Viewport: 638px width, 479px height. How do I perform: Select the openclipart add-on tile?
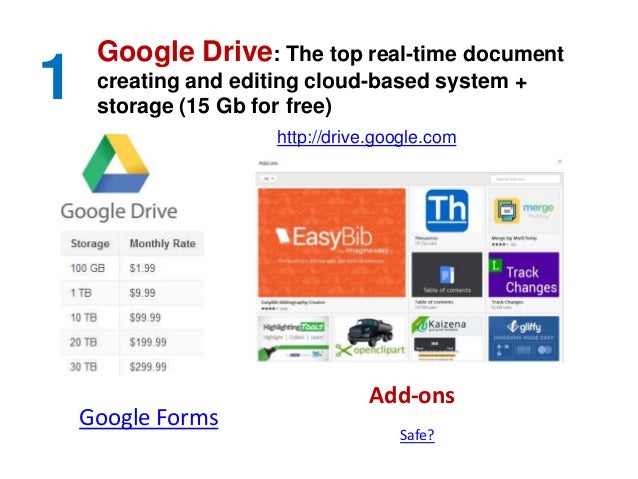tap(370, 339)
